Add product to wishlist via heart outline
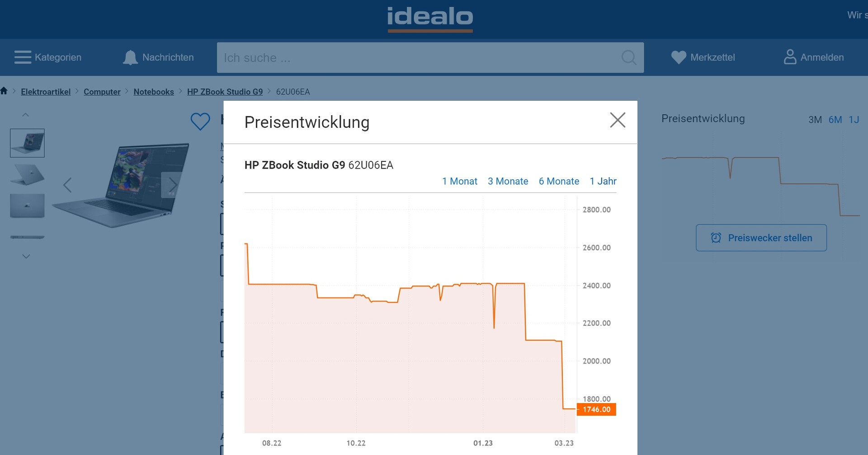 coord(200,121)
